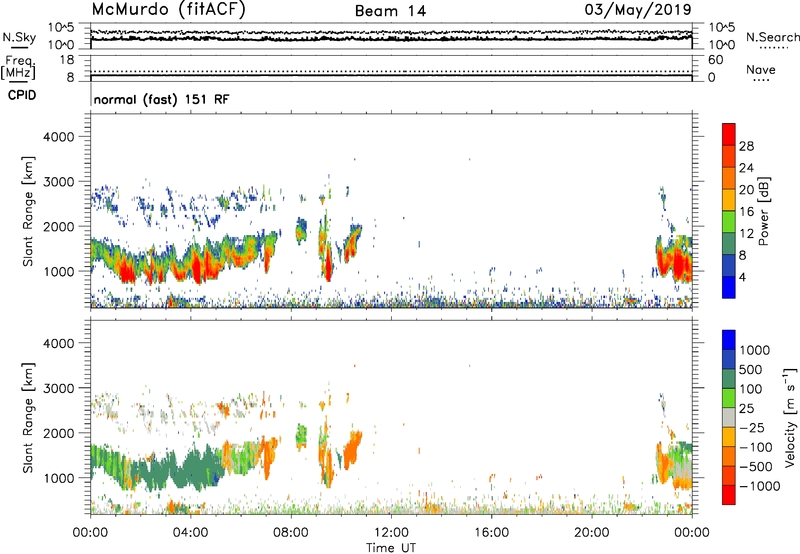
Task: Click the N.Search legend label
Action: click(773, 37)
